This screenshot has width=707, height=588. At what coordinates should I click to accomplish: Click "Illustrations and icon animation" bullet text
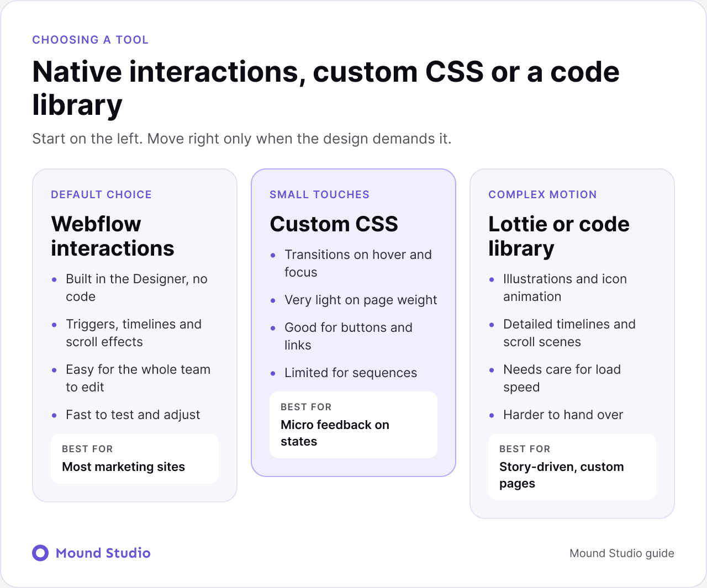click(x=565, y=288)
